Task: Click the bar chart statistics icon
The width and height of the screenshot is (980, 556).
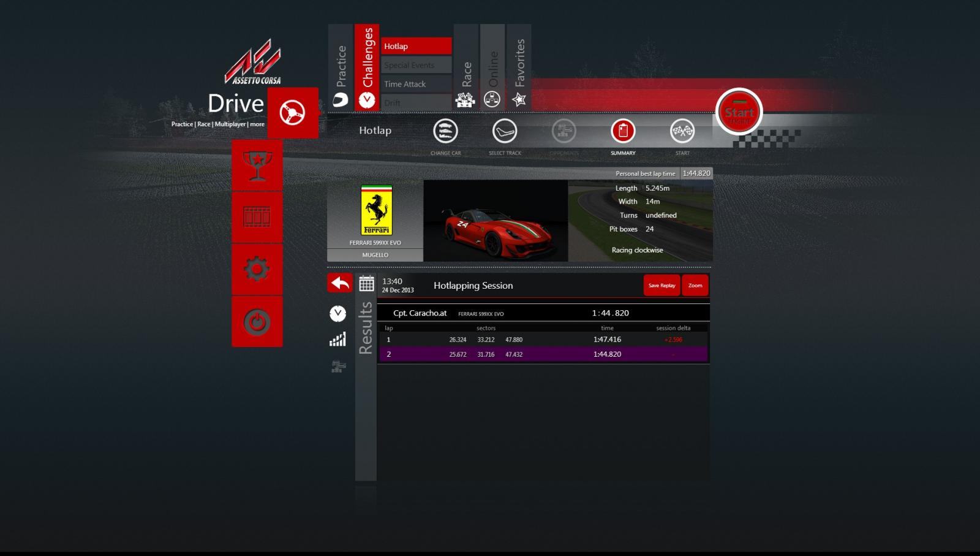Action: tap(337, 340)
